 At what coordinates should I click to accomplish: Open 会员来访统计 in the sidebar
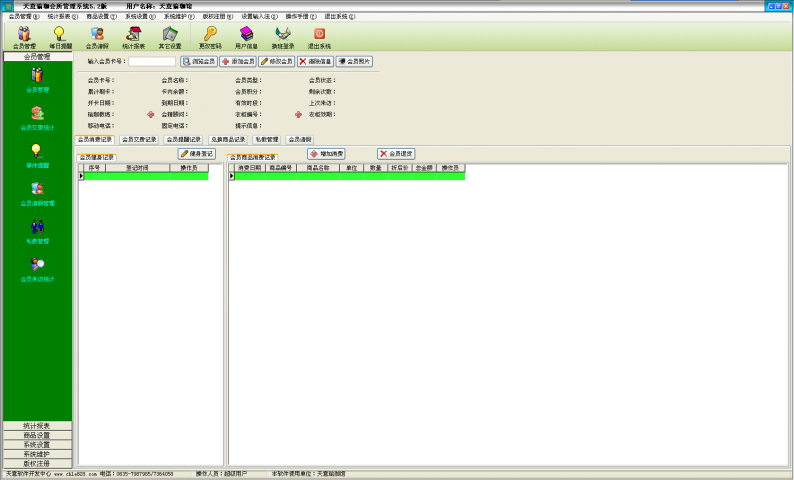point(37,268)
